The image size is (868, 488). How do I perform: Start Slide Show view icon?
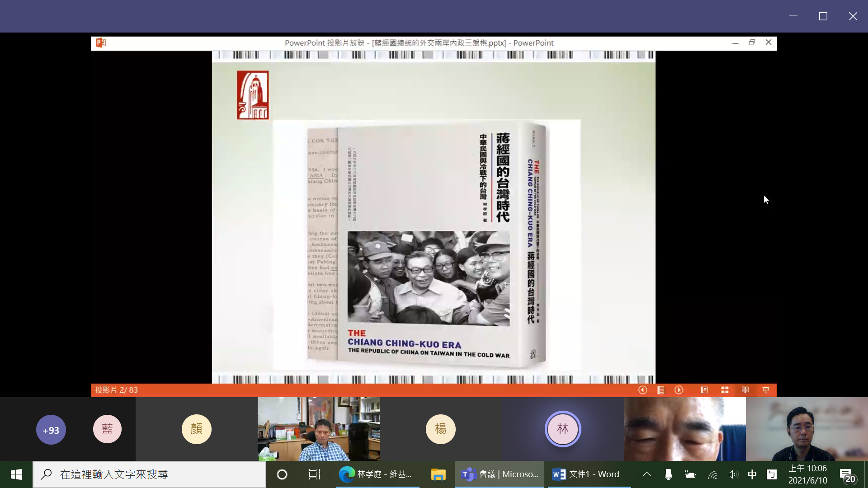pyautogui.click(x=766, y=390)
